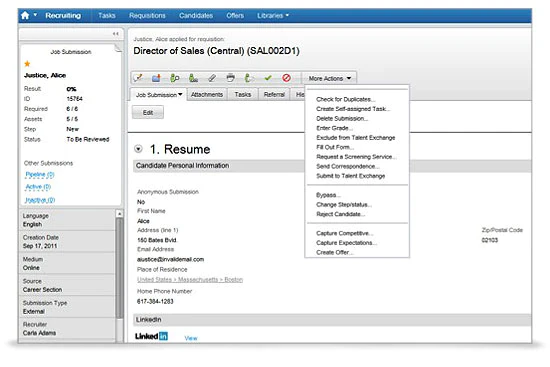Switch to the Attachments tab

(207, 95)
